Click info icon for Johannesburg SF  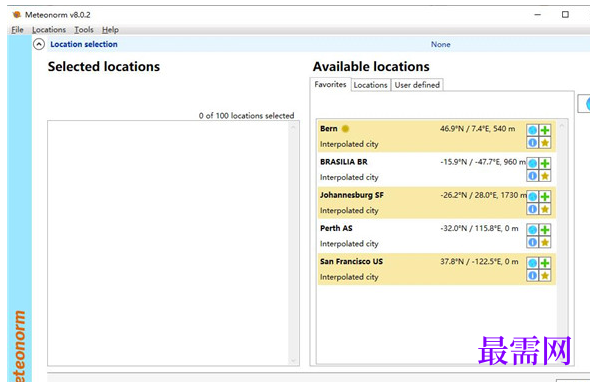click(x=532, y=209)
